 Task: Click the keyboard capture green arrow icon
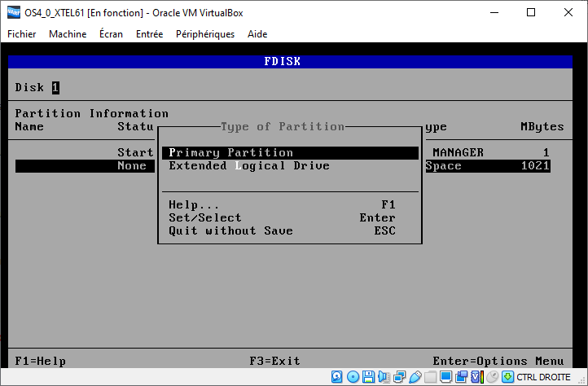507,377
